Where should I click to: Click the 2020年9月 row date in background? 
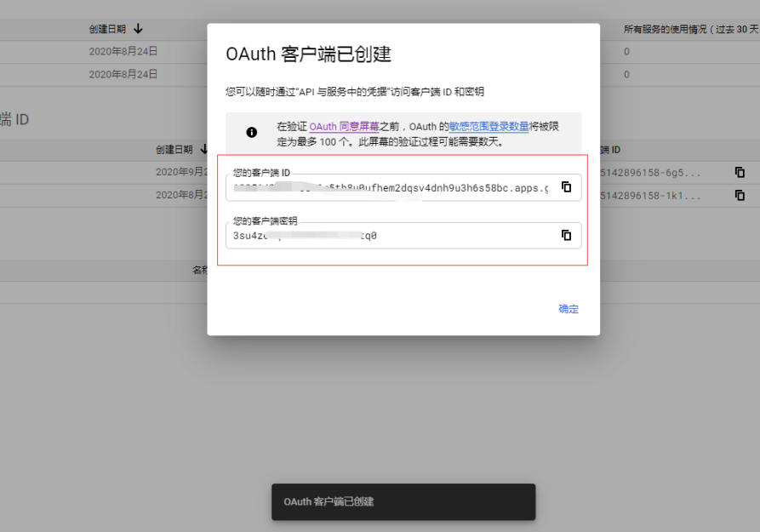tap(181, 172)
